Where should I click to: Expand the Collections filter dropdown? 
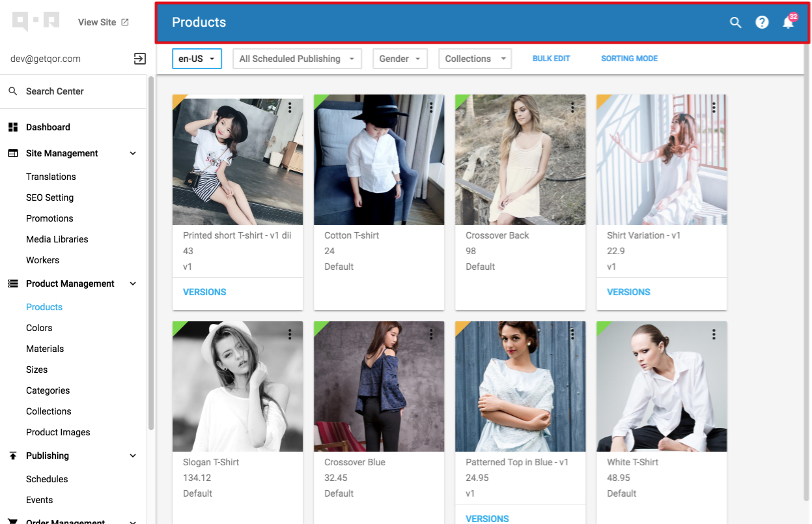(475, 59)
